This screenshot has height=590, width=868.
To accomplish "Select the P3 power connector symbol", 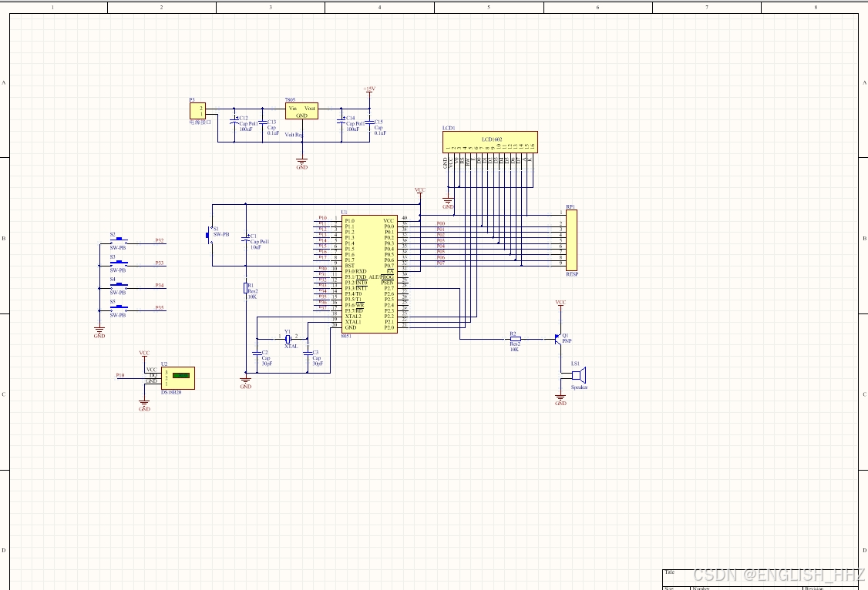I will (x=197, y=110).
